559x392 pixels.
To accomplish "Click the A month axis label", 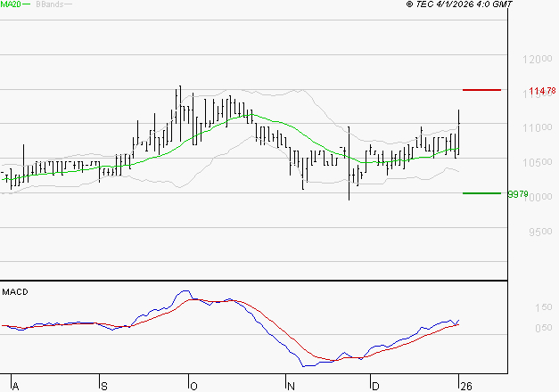I will [x=15, y=387].
